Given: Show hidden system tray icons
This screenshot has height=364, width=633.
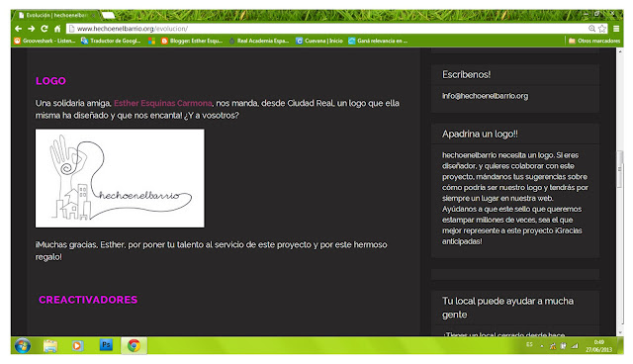Looking at the screenshot, I should 542,346.
